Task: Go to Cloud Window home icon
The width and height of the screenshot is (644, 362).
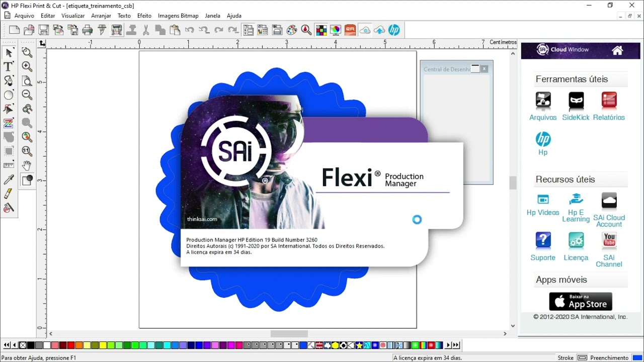Action: click(x=617, y=50)
